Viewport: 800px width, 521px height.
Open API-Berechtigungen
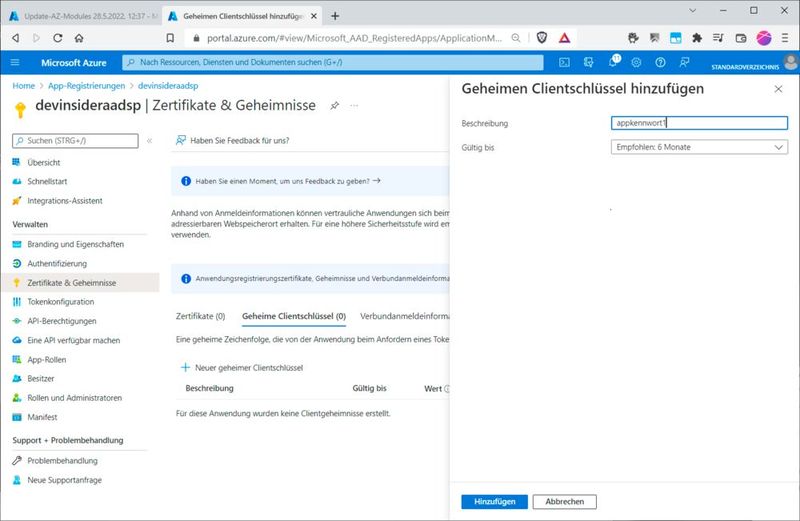(62, 321)
